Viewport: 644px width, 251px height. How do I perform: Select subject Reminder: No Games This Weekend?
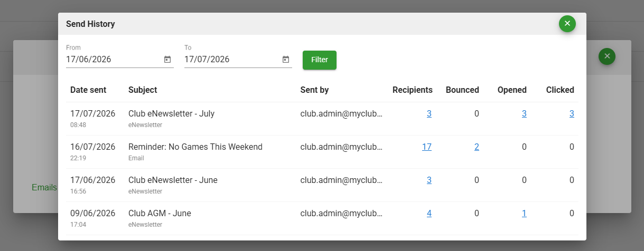tap(195, 147)
